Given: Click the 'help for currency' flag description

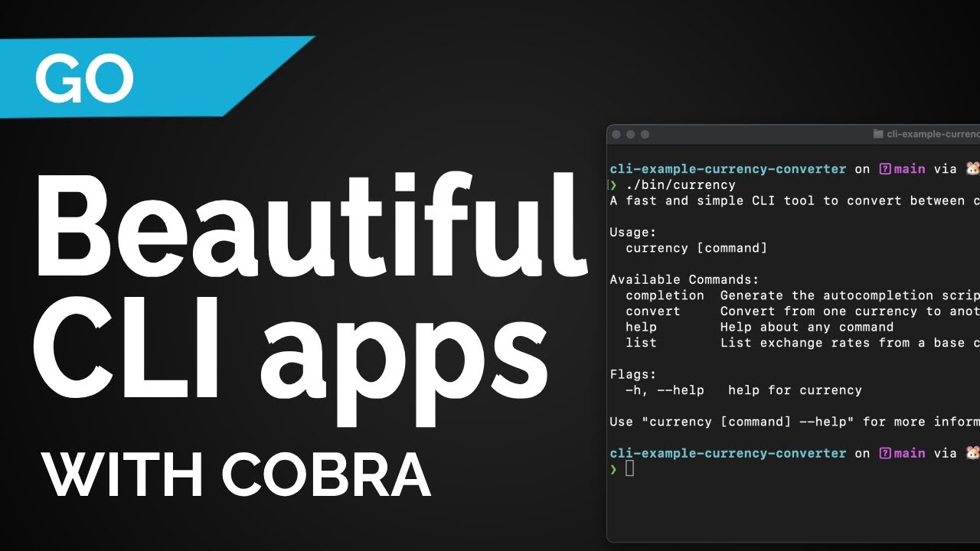Looking at the screenshot, I should pos(795,390).
